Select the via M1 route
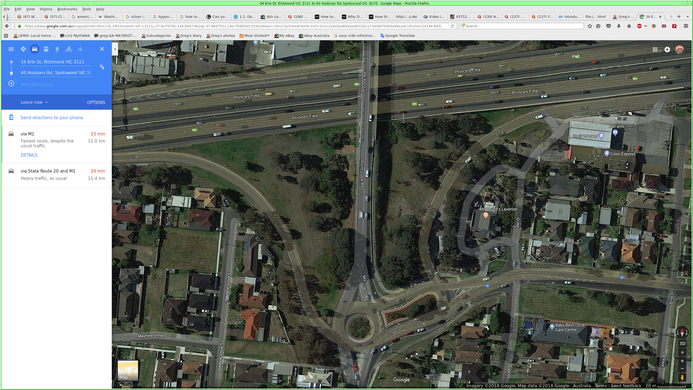 (57, 144)
